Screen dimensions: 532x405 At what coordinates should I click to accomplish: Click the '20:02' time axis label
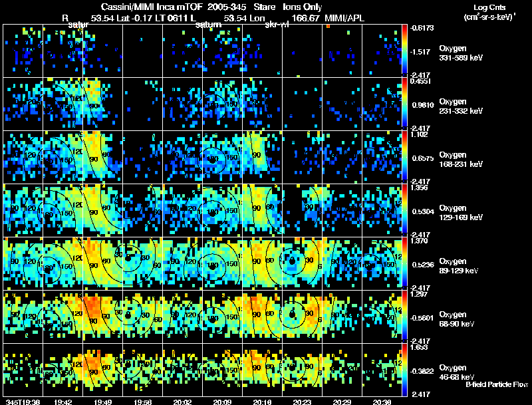pyautogui.click(x=182, y=402)
